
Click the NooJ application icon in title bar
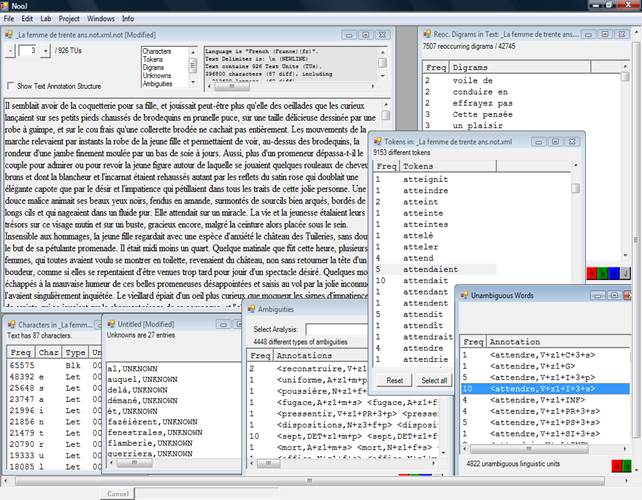(9, 5)
